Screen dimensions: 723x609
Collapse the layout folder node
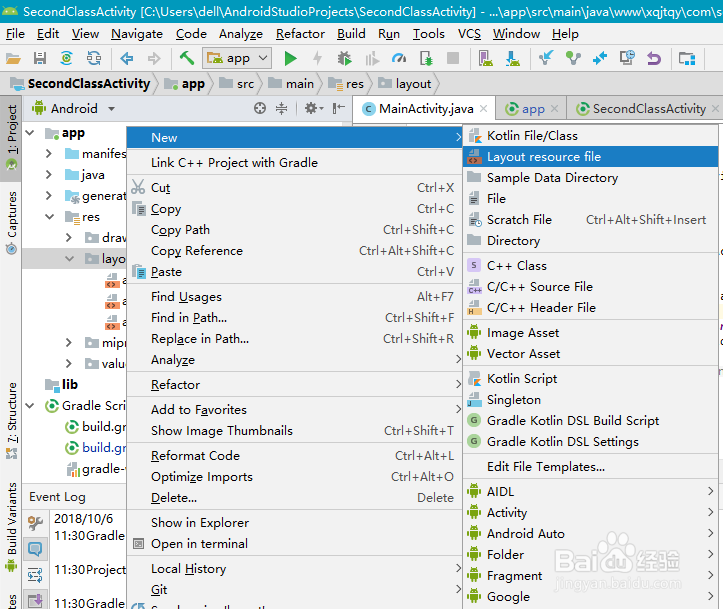coord(70,259)
